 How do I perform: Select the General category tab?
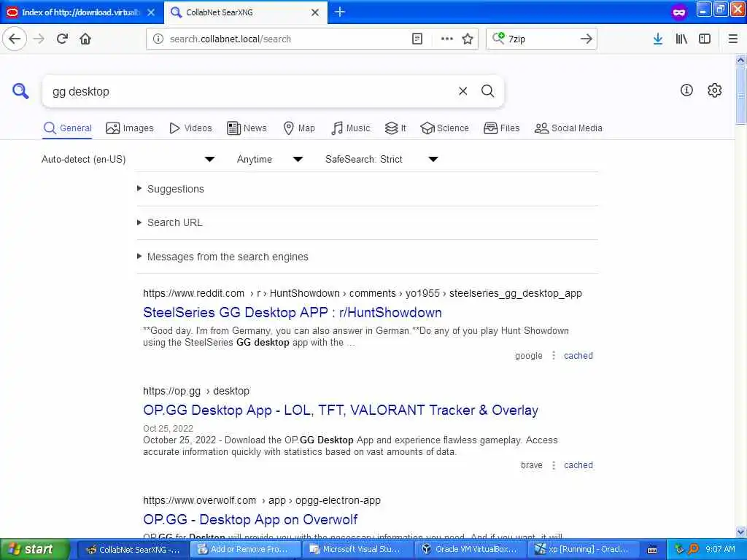tap(67, 128)
